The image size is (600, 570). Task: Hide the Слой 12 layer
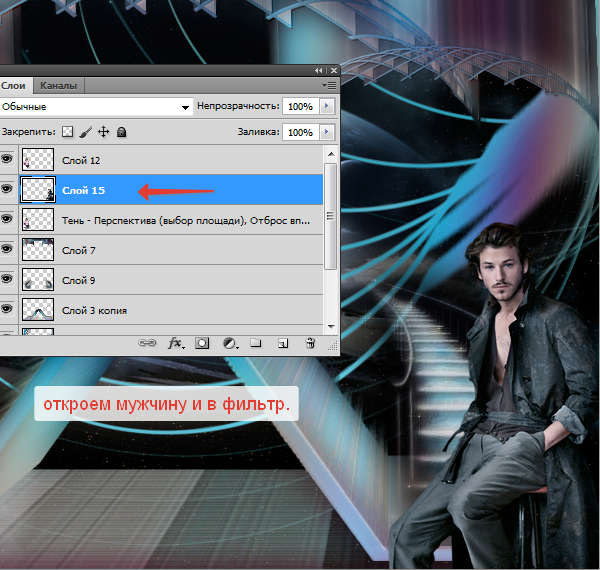click(x=6, y=159)
